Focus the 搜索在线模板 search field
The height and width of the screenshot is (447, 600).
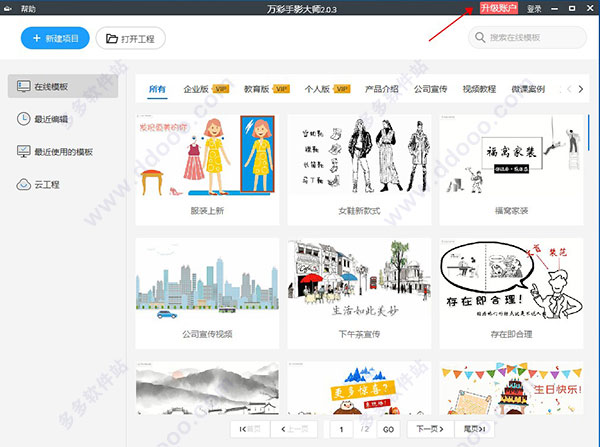point(527,38)
